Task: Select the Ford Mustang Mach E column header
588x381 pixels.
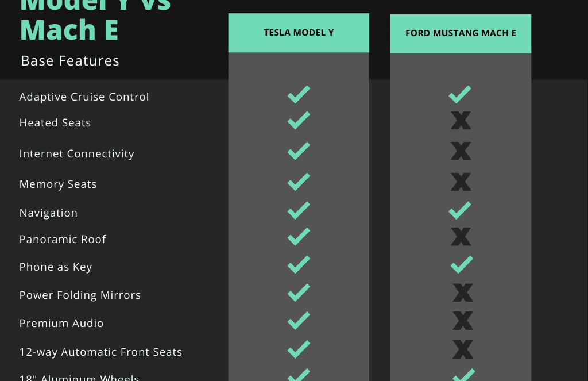Action: pyautogui.click(x=461, y=34)
